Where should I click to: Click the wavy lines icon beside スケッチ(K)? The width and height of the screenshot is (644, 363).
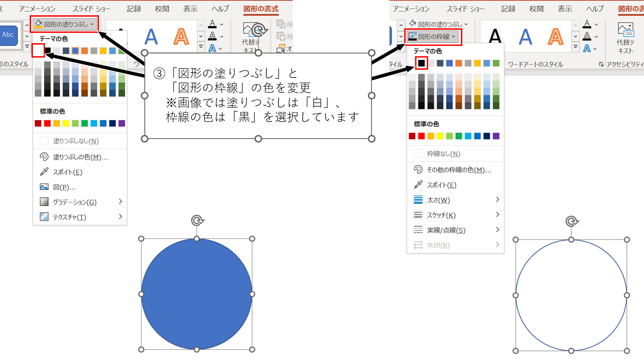coord(418,215)
